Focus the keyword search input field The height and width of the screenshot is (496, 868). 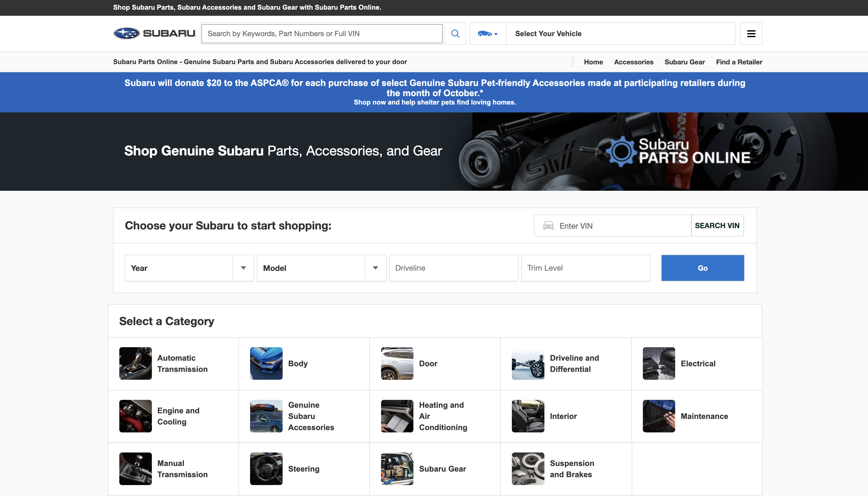(322, 33)
